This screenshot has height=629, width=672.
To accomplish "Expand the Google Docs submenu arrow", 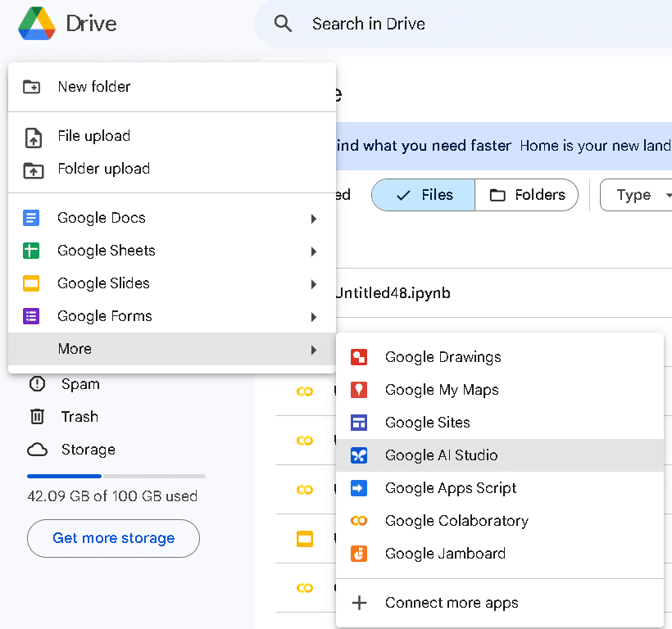I will (314, 219).
